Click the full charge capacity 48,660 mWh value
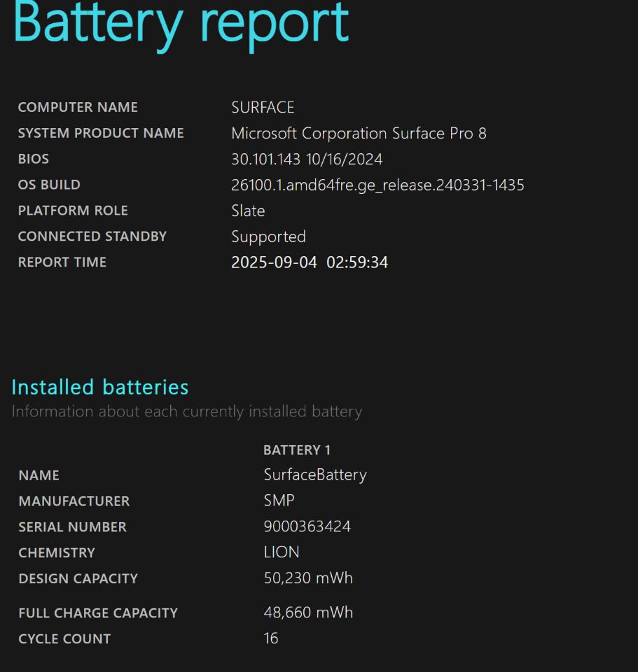The height and width of the screenshot is (672, 638). tap(308, 612)
